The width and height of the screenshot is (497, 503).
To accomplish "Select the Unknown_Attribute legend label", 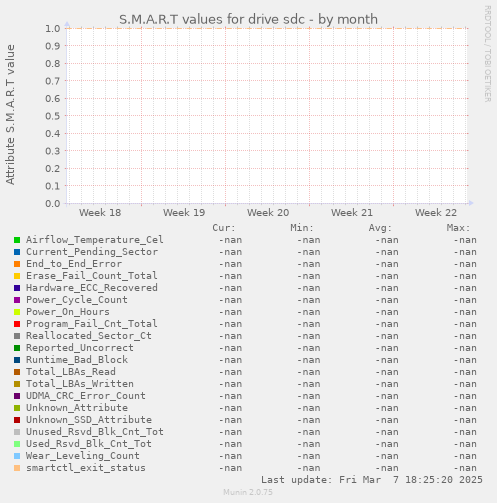I will [77, 408].
